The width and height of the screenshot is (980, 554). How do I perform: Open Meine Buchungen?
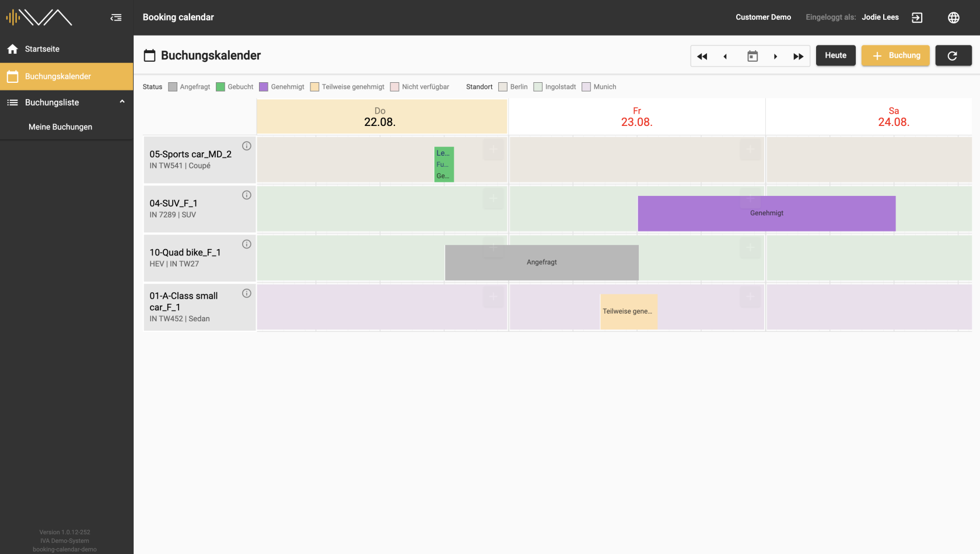tap(60, 127)
